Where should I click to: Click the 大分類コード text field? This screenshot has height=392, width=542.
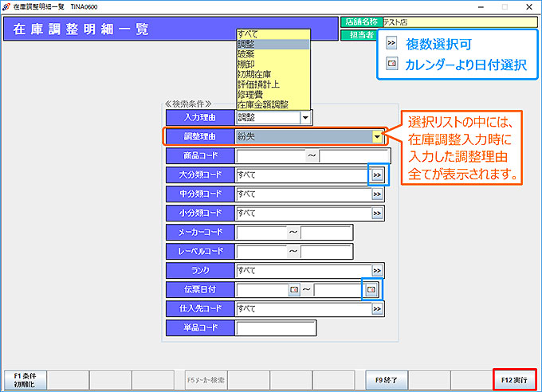[x=304, y=175]
